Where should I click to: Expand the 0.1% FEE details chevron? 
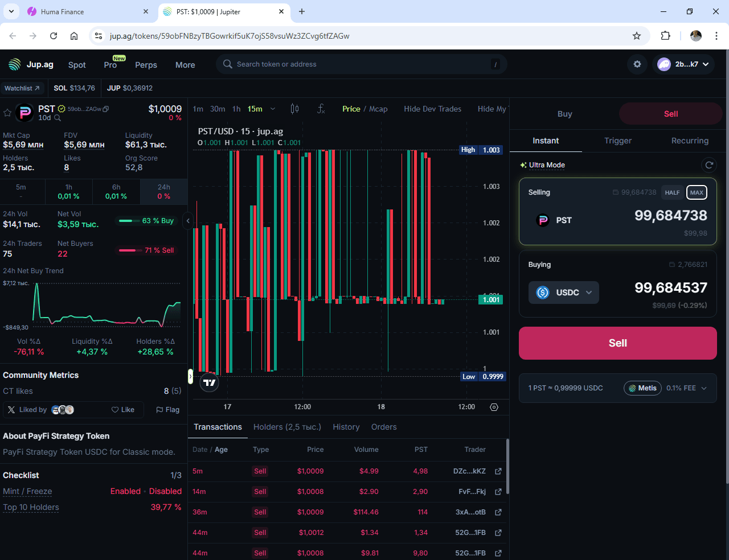tap(704, 388)
